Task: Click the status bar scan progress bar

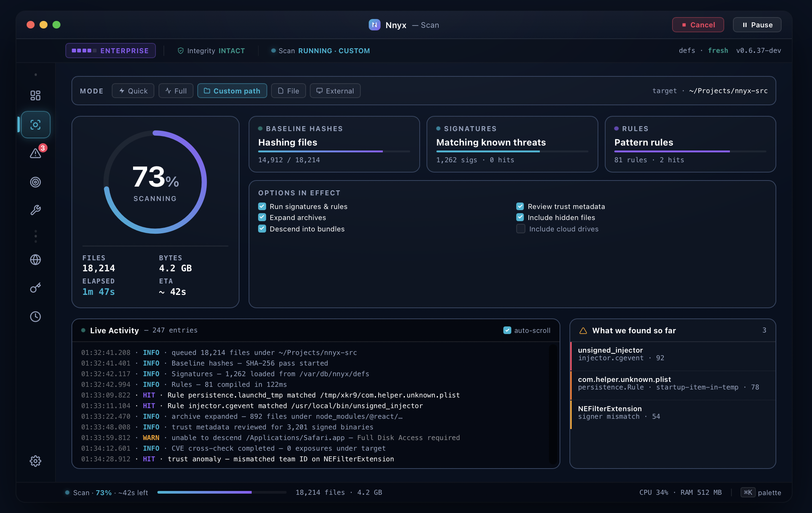Action: 222,492
